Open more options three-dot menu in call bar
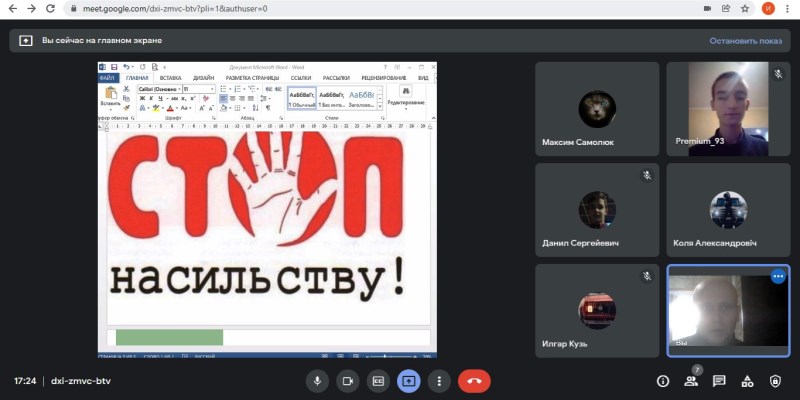 (438, 381)
